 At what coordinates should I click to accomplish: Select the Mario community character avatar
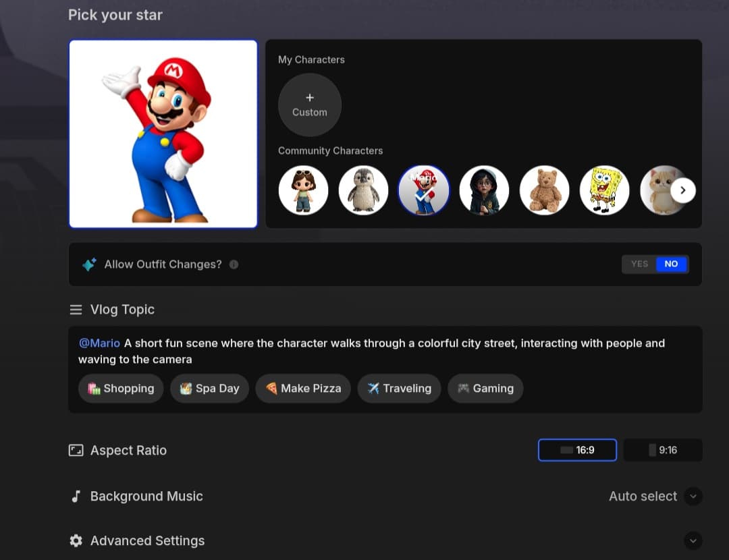click(423, 190)
